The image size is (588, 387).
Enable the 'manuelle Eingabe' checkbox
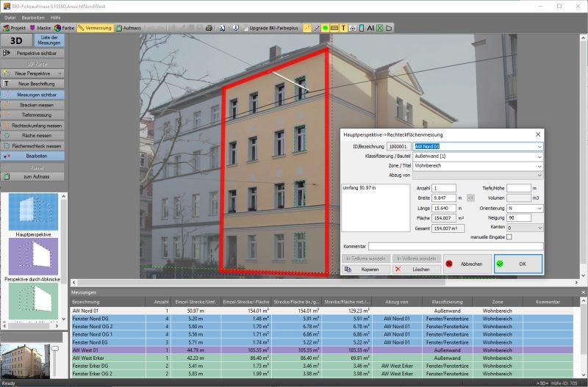509,236
